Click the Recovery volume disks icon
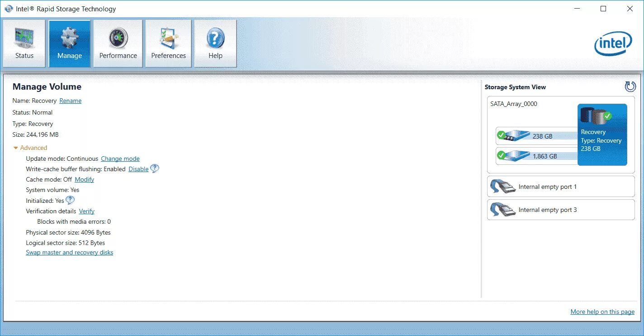The image size is (644, 336). 597,116
